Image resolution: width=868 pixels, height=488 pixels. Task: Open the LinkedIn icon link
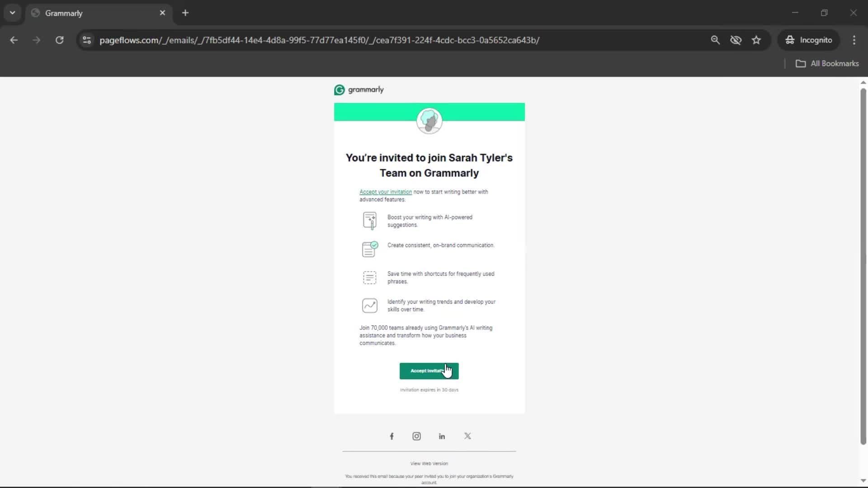coord(442,436)
